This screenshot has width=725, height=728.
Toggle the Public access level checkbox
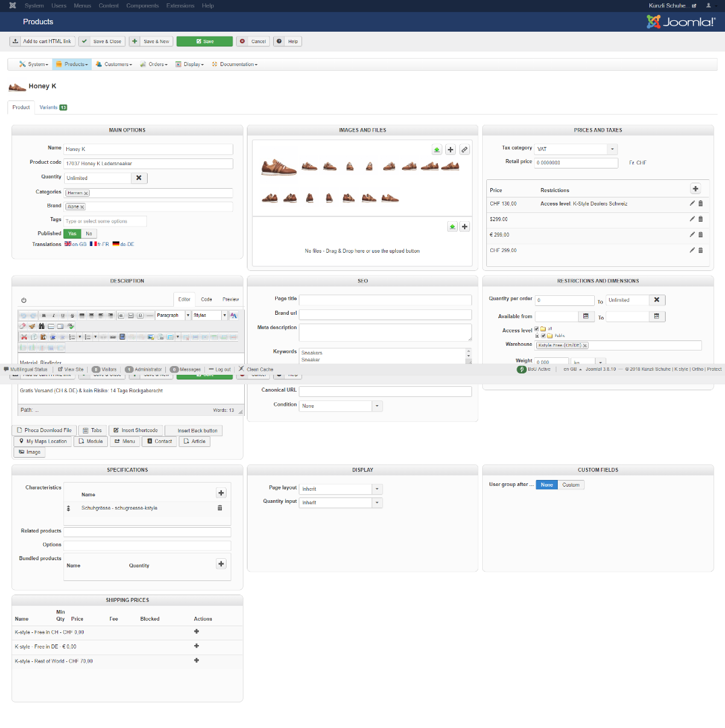(544, 336)
